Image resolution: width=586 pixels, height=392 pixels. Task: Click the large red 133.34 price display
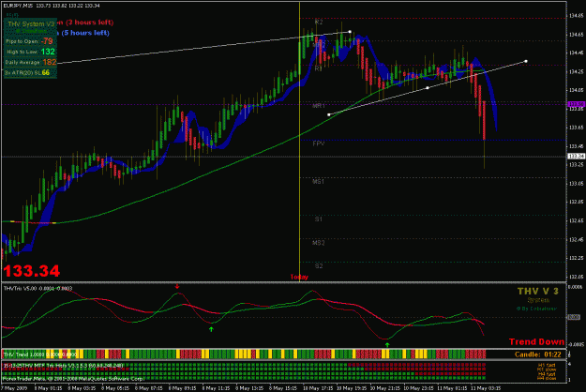tap(32, 271)
